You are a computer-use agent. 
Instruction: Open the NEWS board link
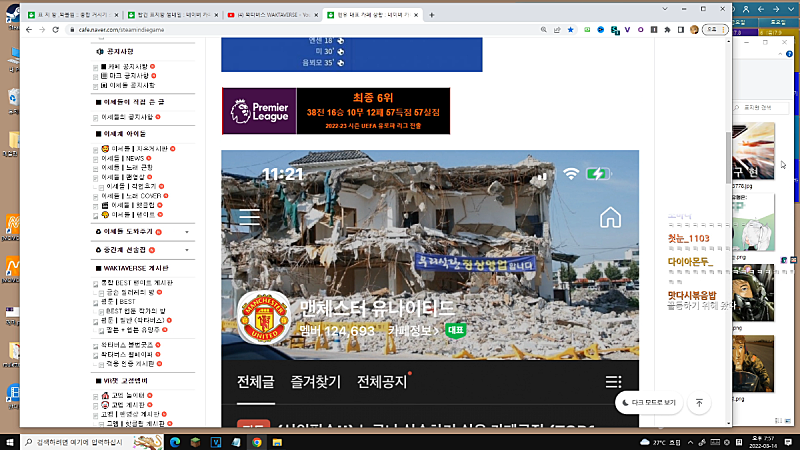coord(122,158)
